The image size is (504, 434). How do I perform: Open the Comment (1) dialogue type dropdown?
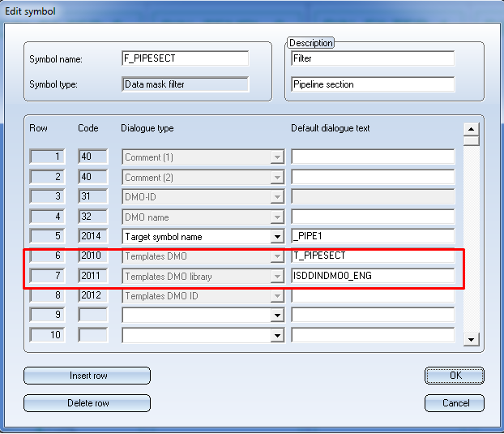tap(277, 157)
